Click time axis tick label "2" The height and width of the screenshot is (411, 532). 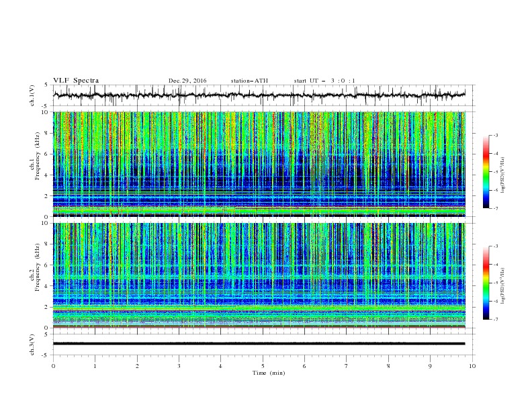pos(137,366)
